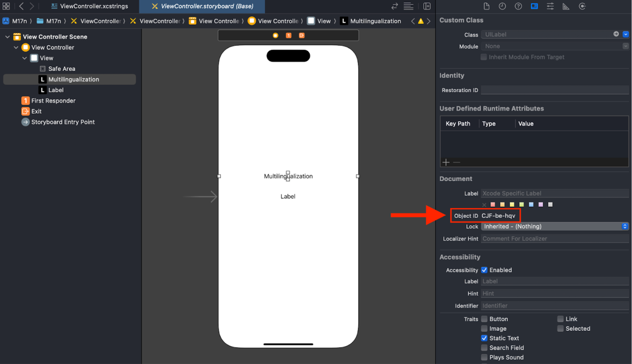Click the M17n project breadcrumb
The height and width of the screenshot is (364, 632).
point(16,21)
